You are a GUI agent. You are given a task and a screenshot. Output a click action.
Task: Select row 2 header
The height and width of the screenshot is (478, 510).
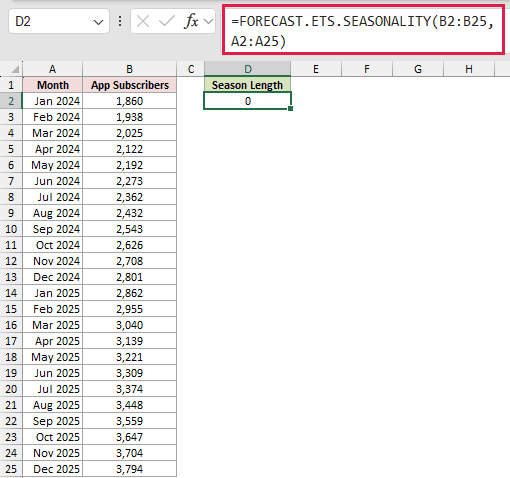tap(11, 101)
